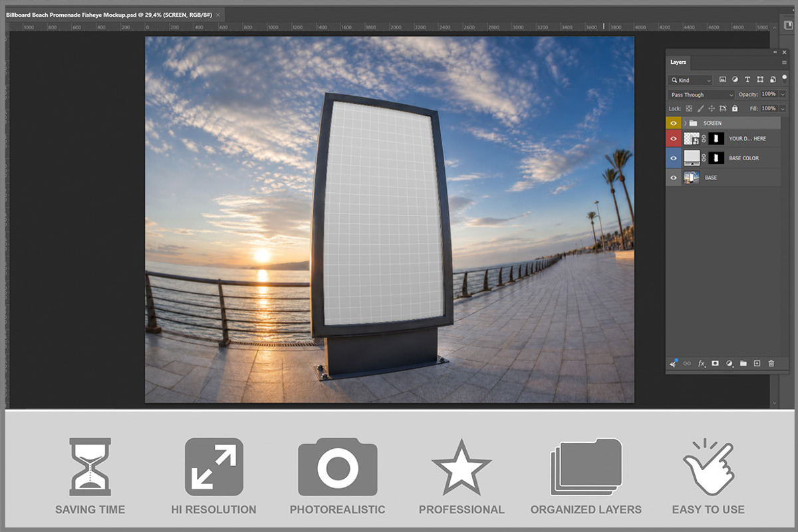Click the lock all padlock icon
The height and width of the screenshot is (532, 798).
(735, 108)
